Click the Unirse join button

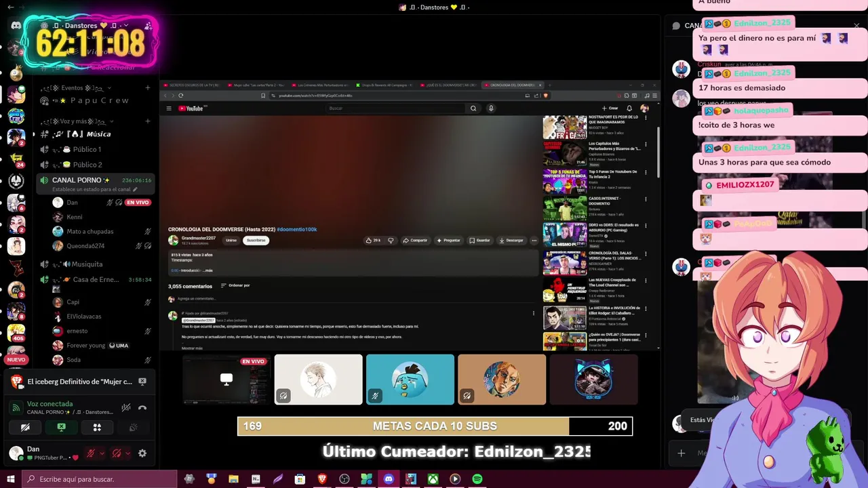[x=231, y=241]
